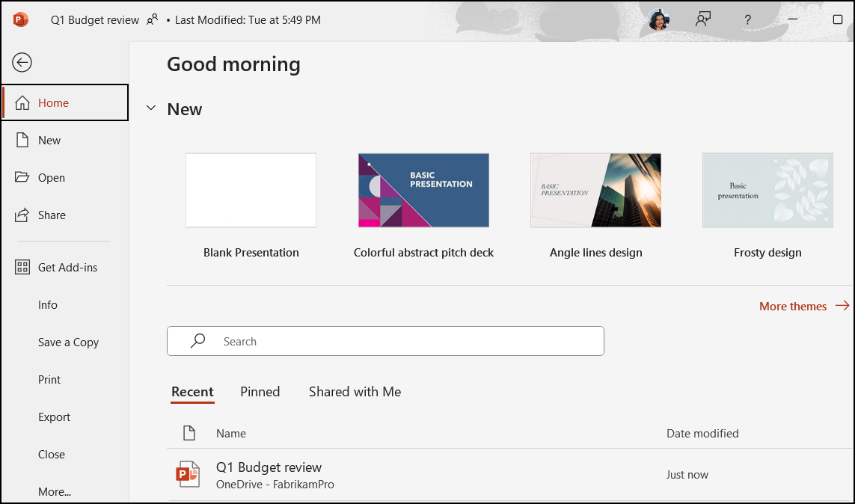Viewport: 855px width, 504px height.
Task: Create a Blank Presentation
Action: point(251,190)
